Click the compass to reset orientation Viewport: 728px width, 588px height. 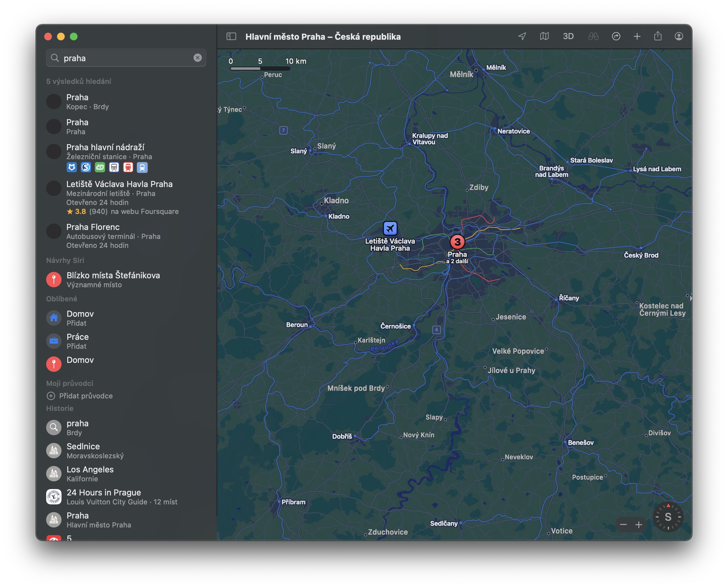point(668,517)
